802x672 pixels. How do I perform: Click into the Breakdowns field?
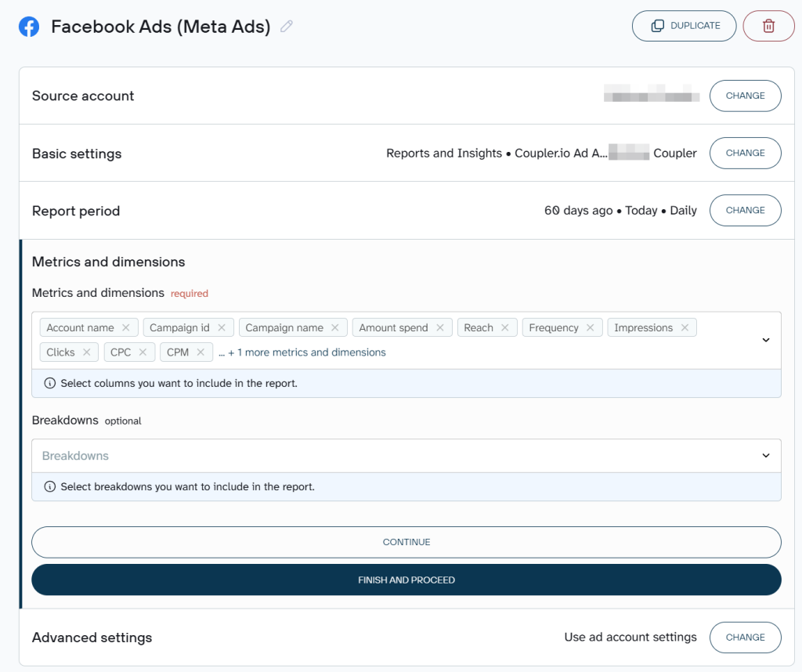pos(406,456)
